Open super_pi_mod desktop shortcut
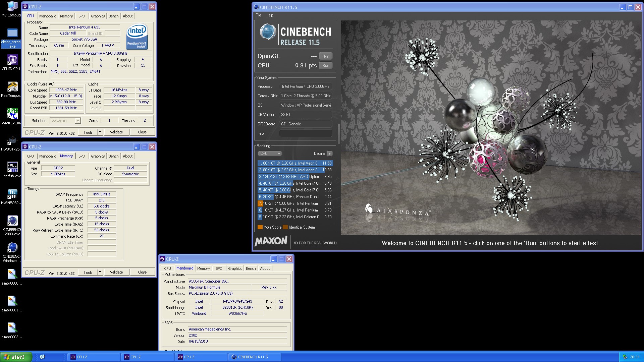 pos(12,116)
